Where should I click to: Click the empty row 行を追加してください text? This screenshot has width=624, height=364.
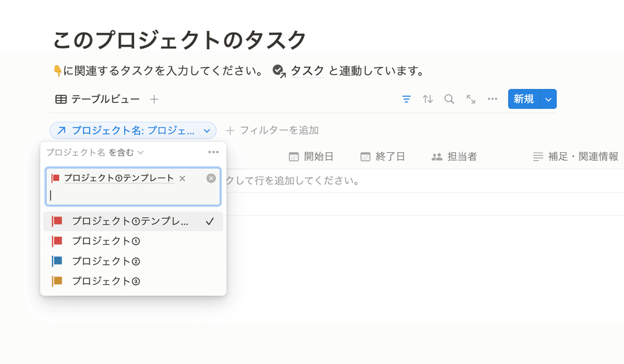(x=293, y=181)
